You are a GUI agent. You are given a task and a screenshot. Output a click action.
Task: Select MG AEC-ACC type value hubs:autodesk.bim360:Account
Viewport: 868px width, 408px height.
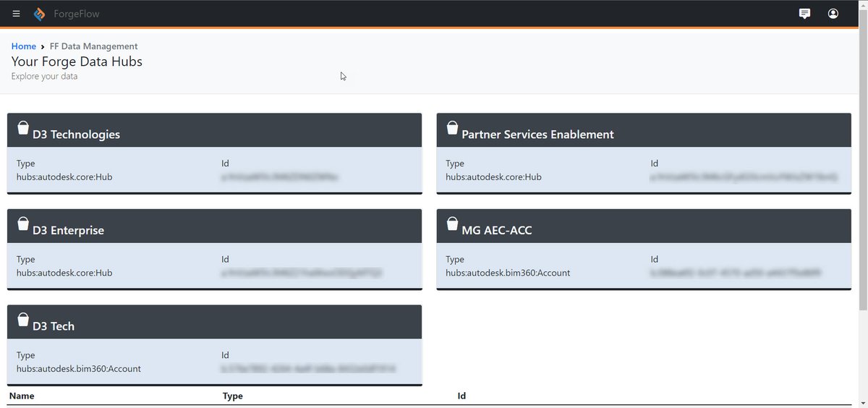pos(508,273)
